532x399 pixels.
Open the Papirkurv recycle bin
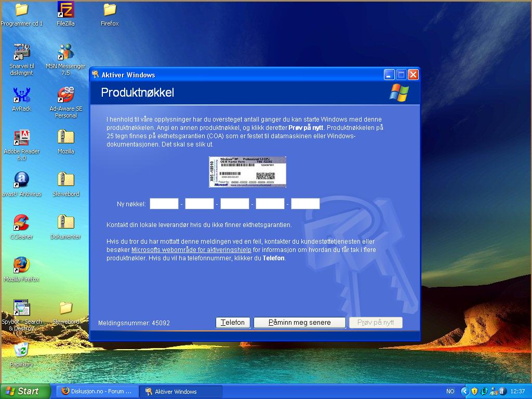tap(21, 350)
